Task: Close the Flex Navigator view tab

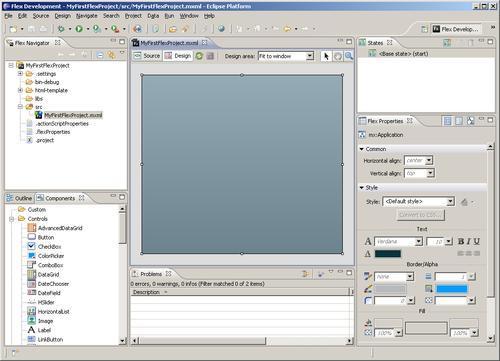Action: pyautogui.click(x=58, y=43)
